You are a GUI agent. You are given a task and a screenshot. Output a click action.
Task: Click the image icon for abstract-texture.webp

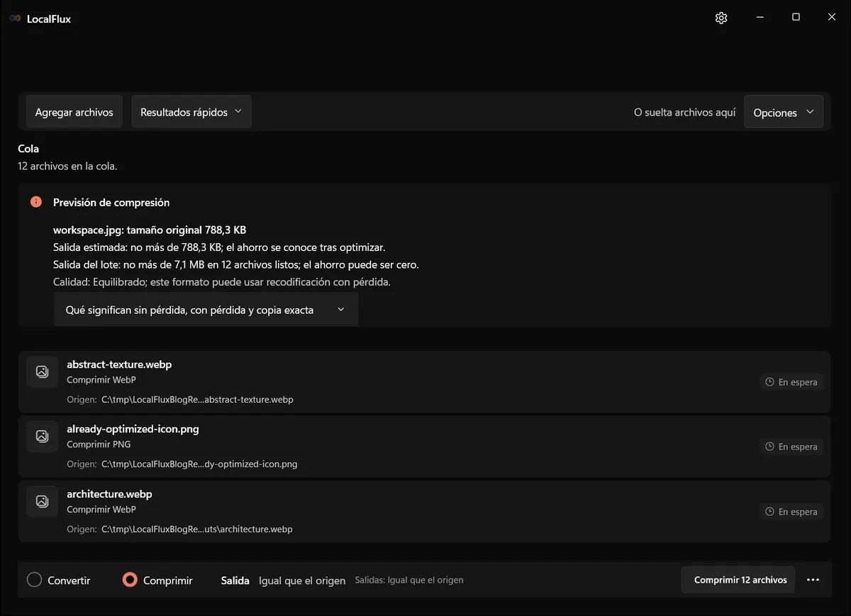click(42, 371)
